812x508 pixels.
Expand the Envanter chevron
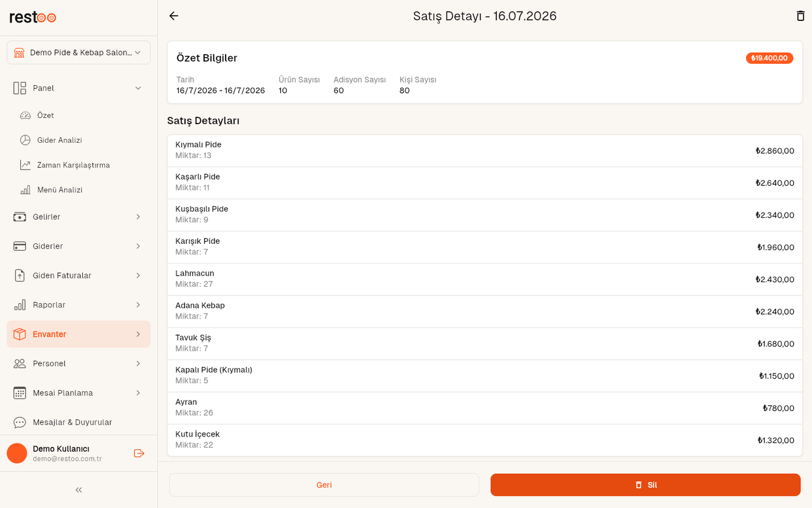pyautogui.click(x=138, y=334)
